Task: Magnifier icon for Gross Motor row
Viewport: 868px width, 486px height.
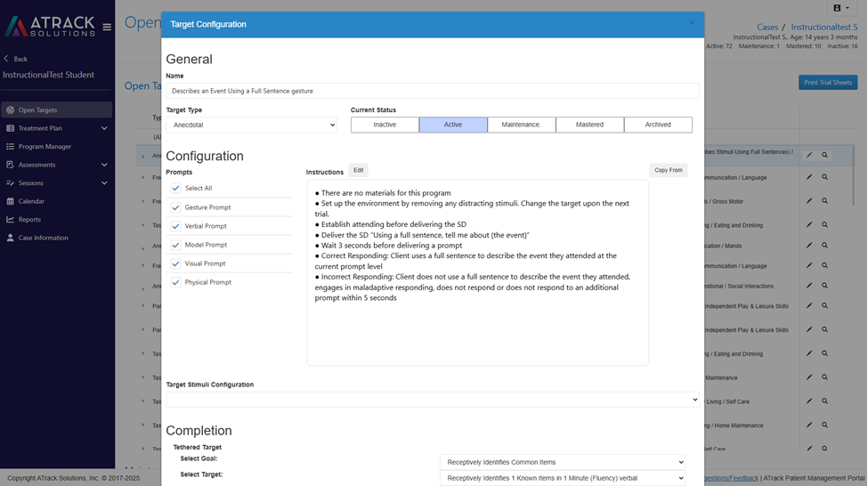Action: point(824,201)
